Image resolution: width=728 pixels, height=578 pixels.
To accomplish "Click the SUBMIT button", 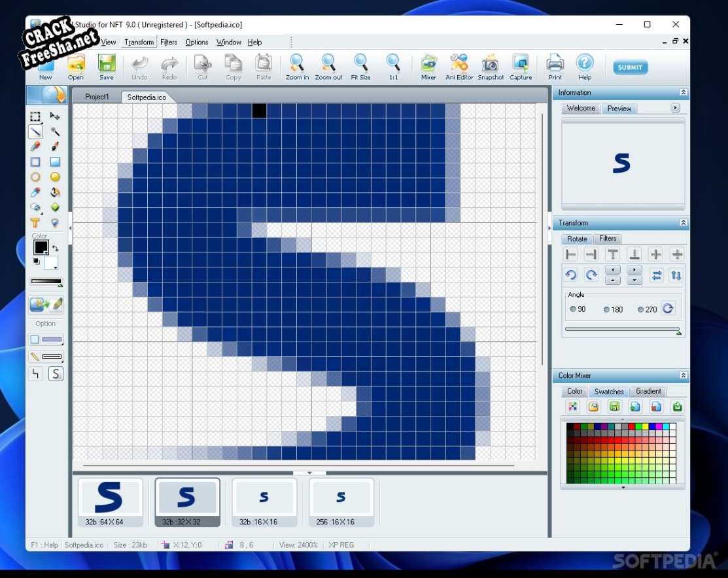I will [x=630, y=67].
